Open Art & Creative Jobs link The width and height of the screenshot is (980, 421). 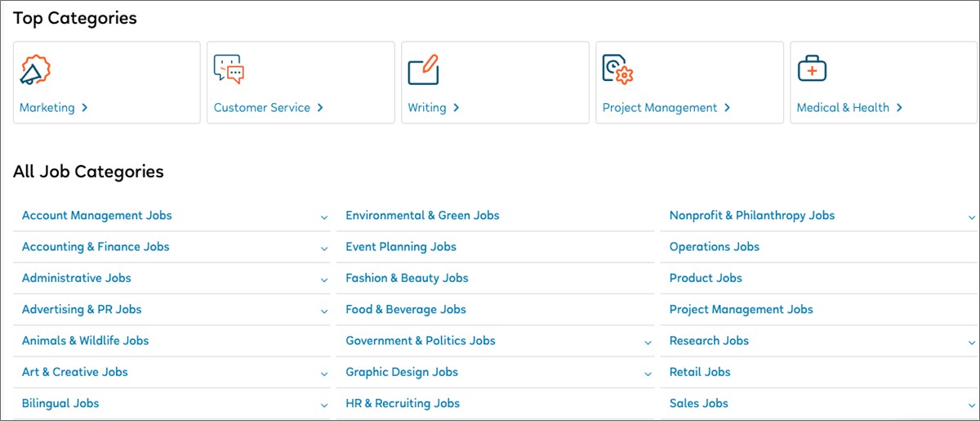75,372
